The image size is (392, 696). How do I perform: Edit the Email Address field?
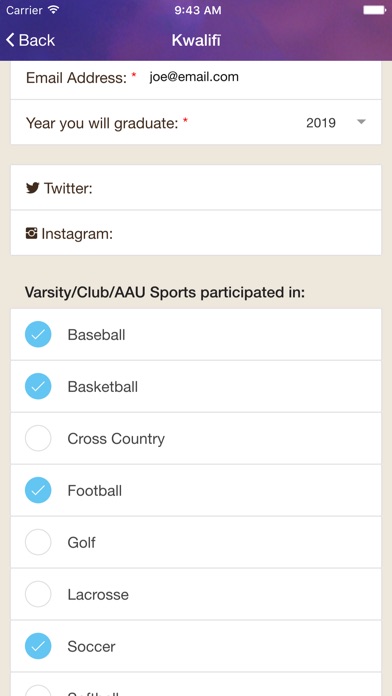click(x=196, y=78)
